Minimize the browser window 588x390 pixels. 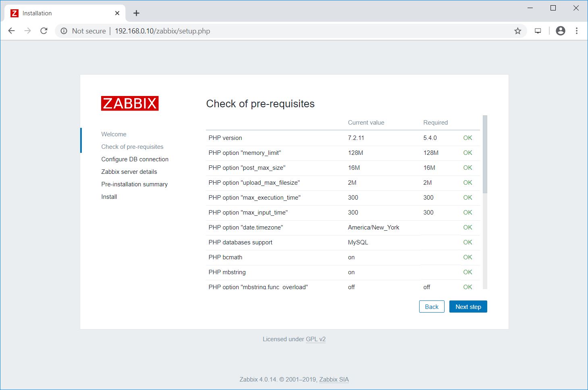[x=530, y=8]
